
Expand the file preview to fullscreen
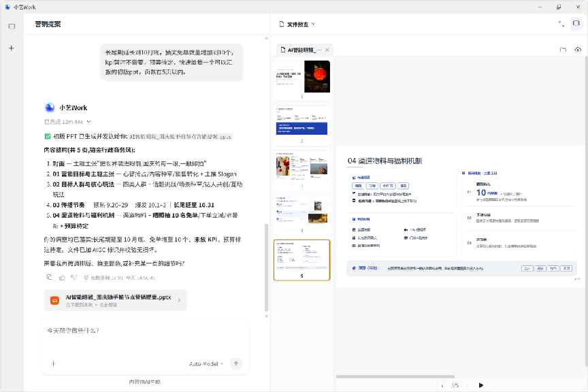[561, 24]
